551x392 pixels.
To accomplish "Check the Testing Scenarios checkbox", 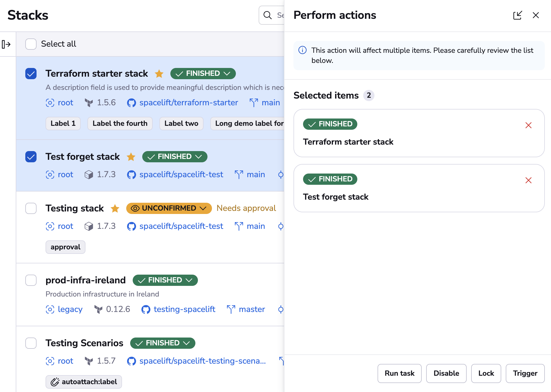I will [x=31, y=343].
